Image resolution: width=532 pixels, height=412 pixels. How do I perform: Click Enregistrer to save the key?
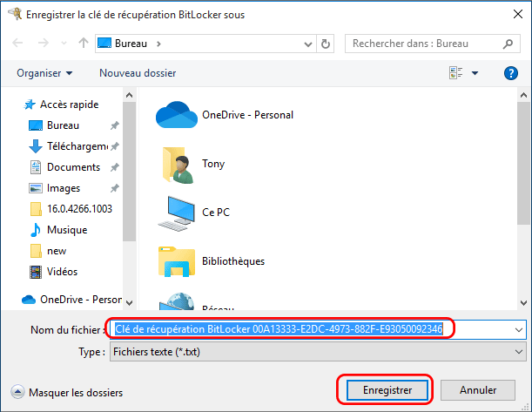(387, 390)
